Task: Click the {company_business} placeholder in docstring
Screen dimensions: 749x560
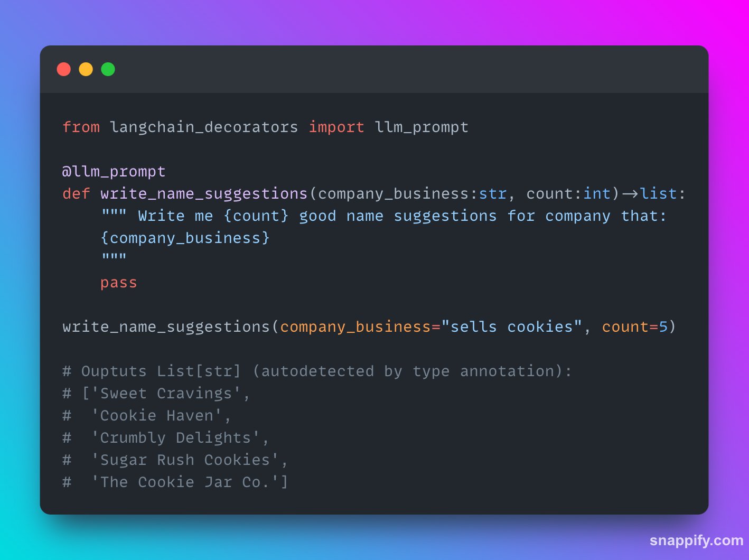Action: click(185, 238)
